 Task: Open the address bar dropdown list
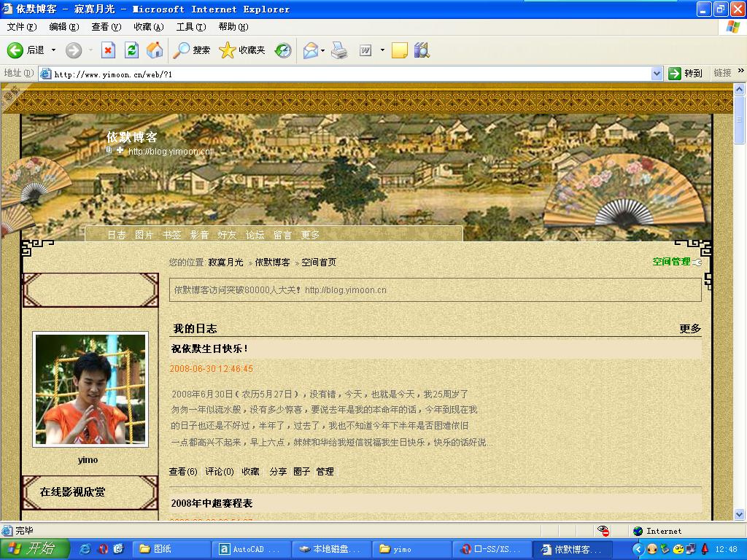[x=657, y=74]
